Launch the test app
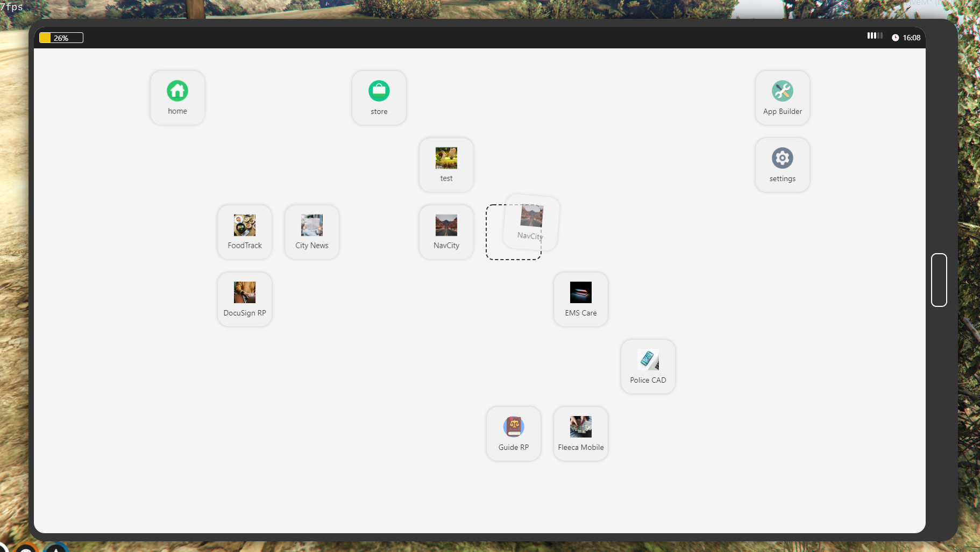980x552 pixels. tap(446, 165)
